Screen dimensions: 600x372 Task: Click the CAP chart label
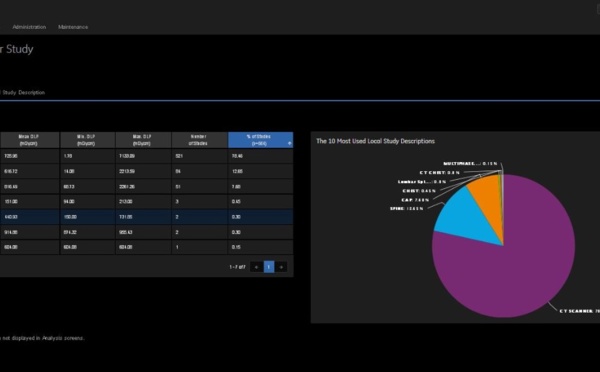tap(415, 200)
